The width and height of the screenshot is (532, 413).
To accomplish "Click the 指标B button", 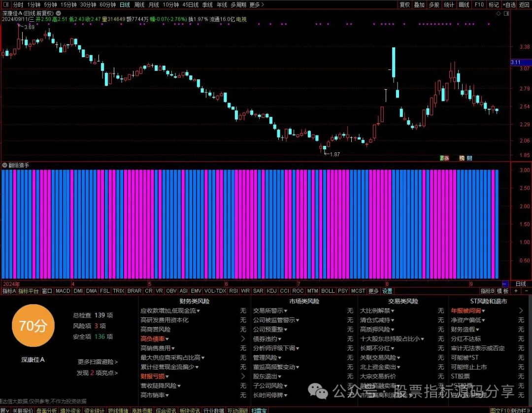I will tap(488, 291).
